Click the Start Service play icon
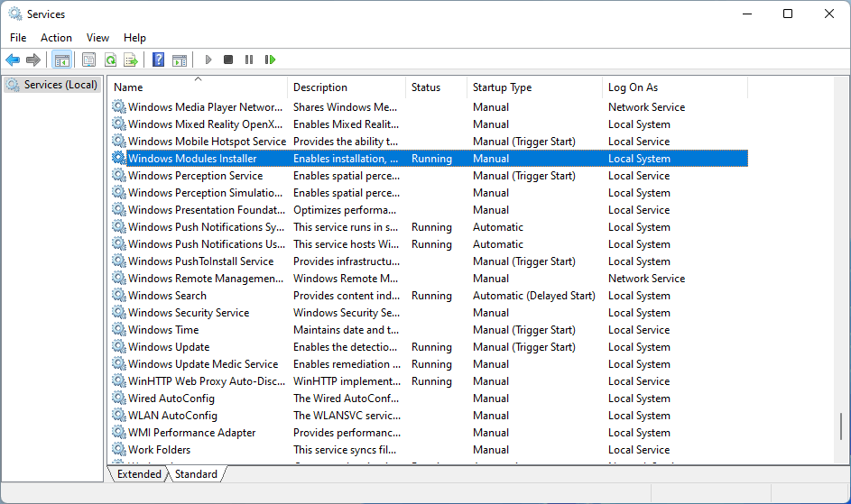This screenshot has width=851, height=504. click(208, 60)
